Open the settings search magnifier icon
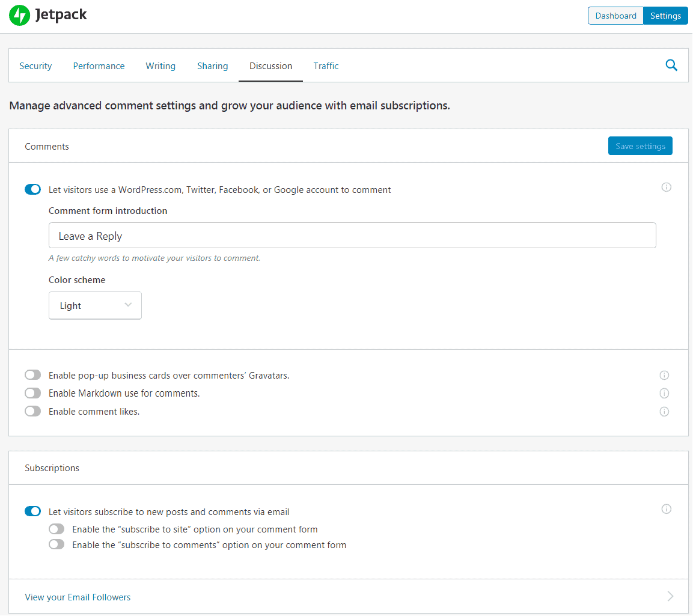Viewport: 693px width, 616px height. (x=671, y=66)
